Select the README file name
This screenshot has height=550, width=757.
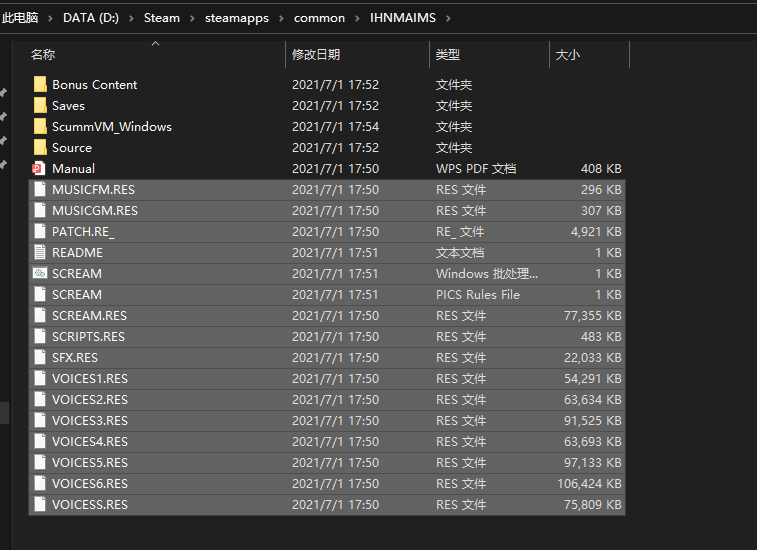coord(77,253)
